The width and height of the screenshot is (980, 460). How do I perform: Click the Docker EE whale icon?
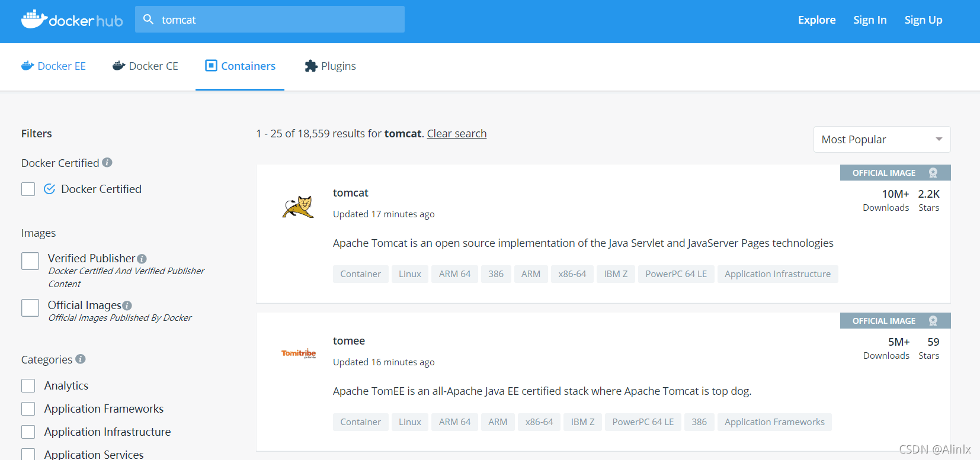pos(27,66)
